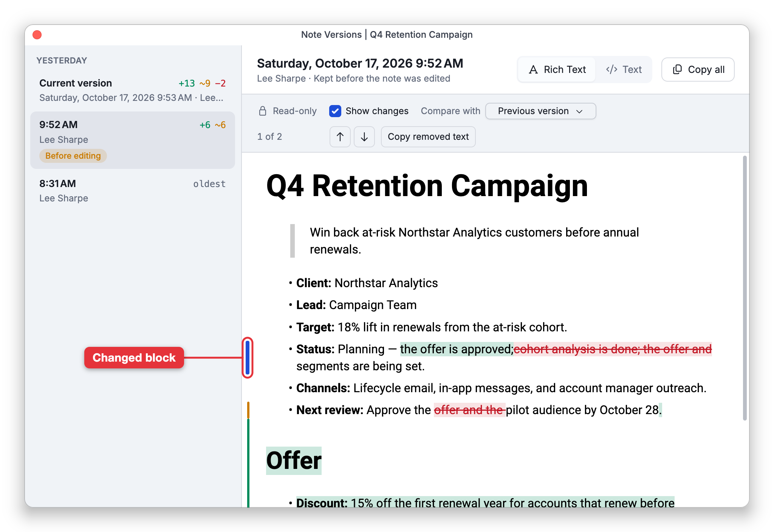The image size is (774, 532).
Task: Open the Previous version compare dropdown
Action: (540, 111)
